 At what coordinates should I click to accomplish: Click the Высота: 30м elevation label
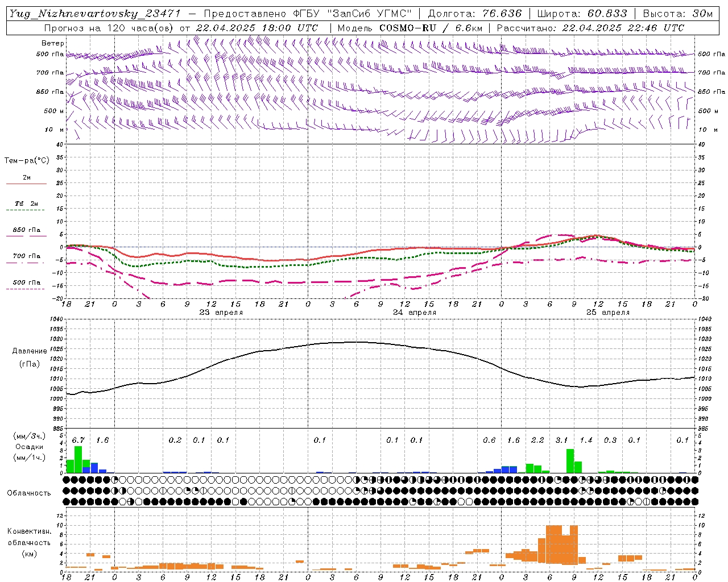pyautogui.click(x=677, y=14)
